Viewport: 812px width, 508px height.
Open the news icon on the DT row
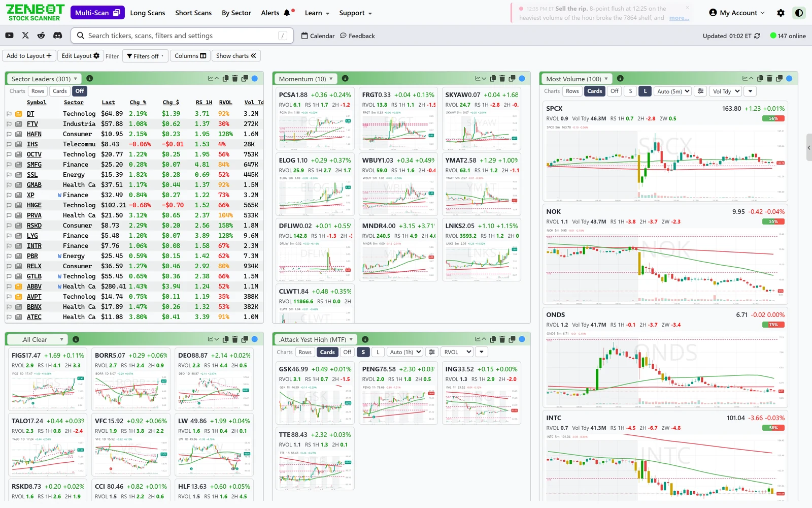tap(18, 114)
